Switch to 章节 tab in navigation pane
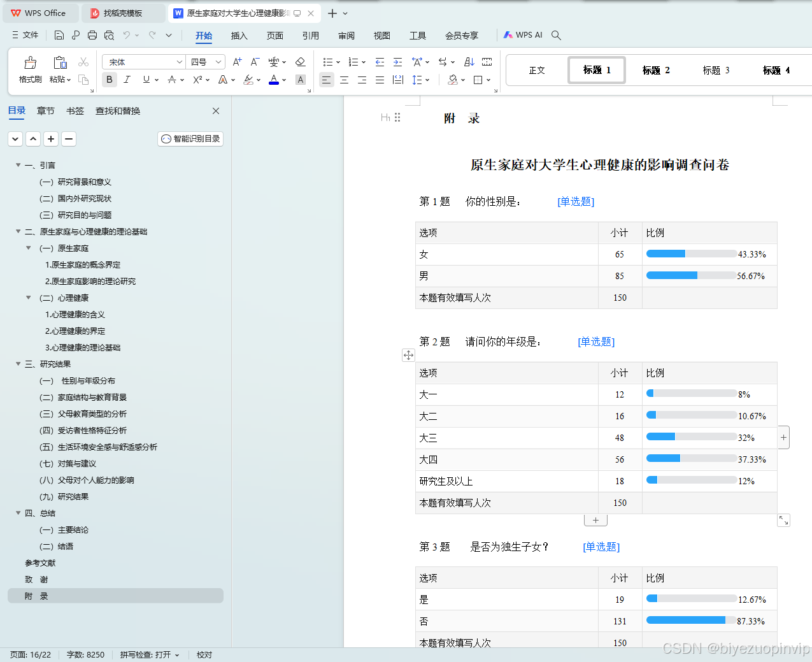 tap(46, 111)
